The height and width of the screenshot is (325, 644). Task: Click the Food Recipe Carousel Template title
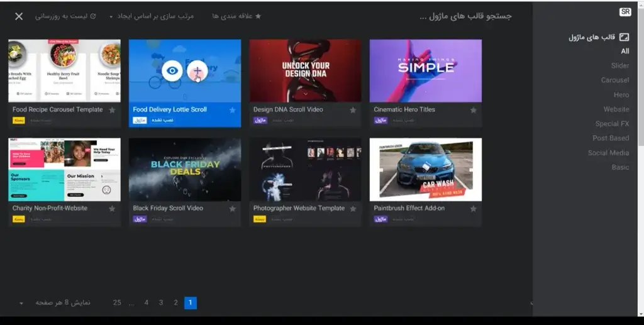(x=57, y=109)
